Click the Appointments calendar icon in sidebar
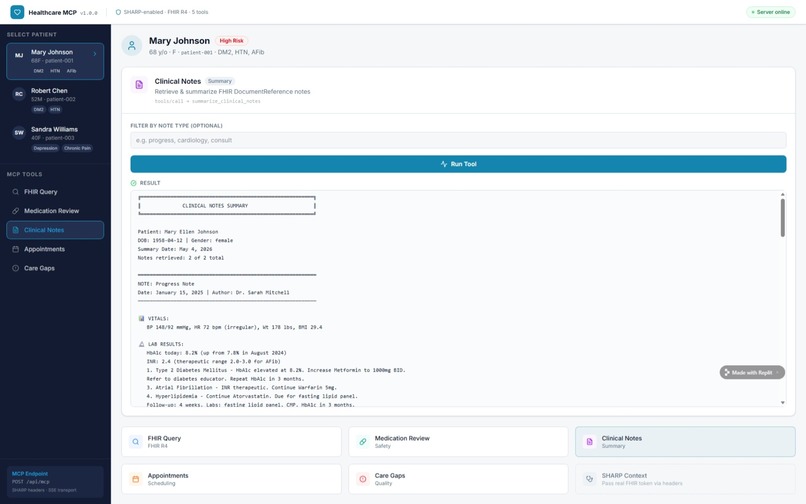Image resolution: width=806 pixels, height=504 pixels. coord(15,249)
